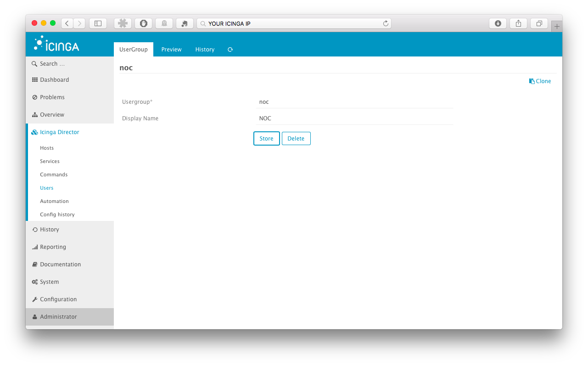Click the Icinga logo
This screenshot has width=588, height=366.
[x=56, y=44]
